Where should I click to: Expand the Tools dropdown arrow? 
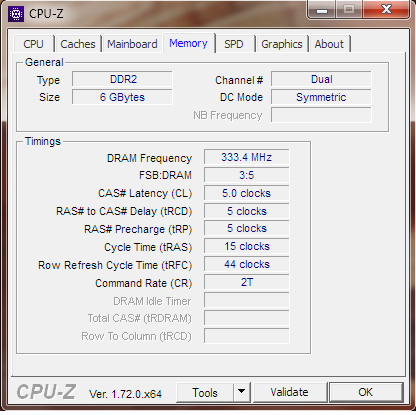(242, 393)
